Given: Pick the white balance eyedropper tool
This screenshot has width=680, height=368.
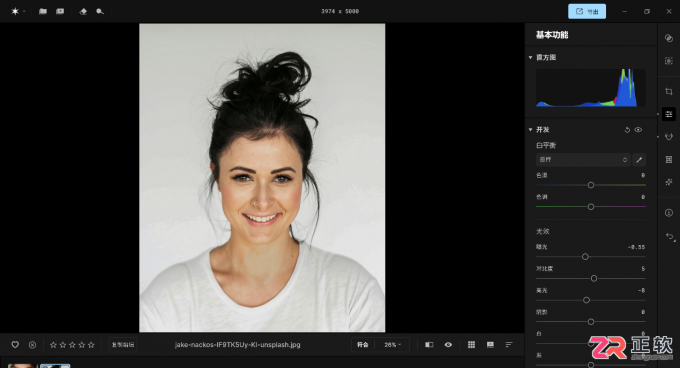Looking at the screenshot, I should pyautogui.click(x=639, y=160).
